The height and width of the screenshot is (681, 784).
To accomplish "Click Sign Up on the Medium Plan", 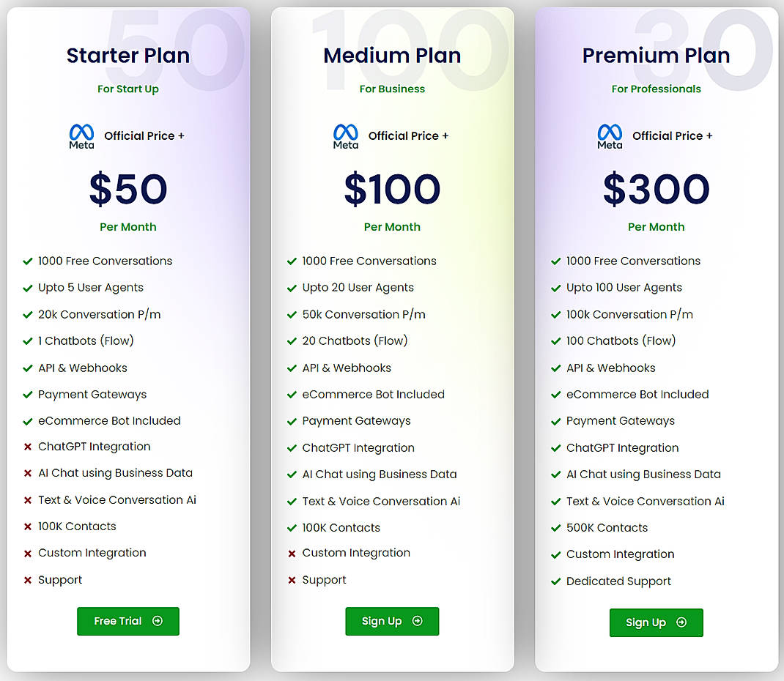I will click(x=392, y=620).
